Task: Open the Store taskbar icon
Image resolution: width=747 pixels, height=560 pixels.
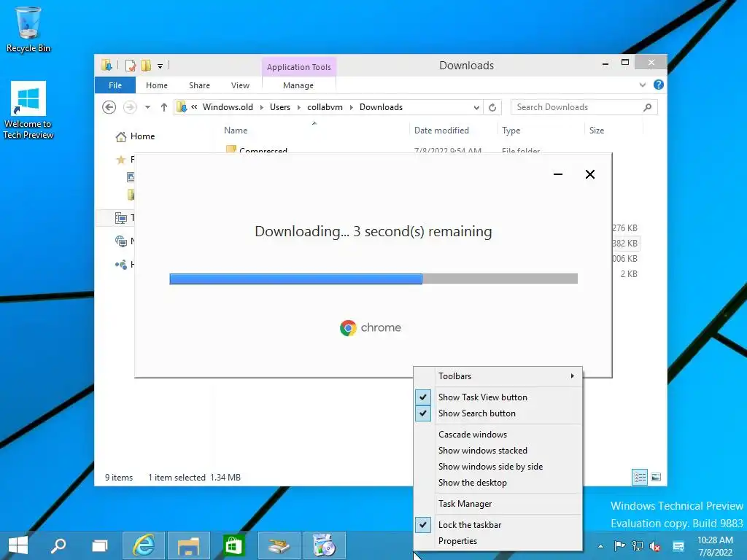Action: (233, 545)
